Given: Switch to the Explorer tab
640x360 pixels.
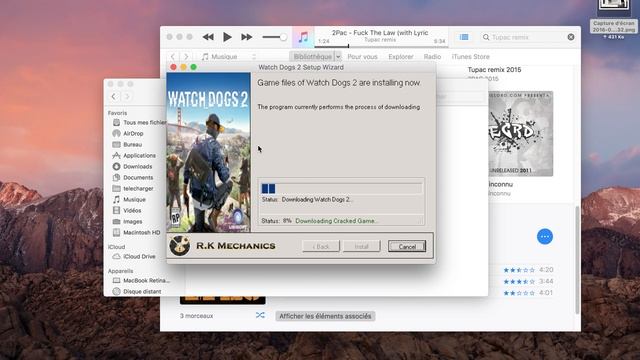Looking at the screenshot, I should click(x=401, y=56).
